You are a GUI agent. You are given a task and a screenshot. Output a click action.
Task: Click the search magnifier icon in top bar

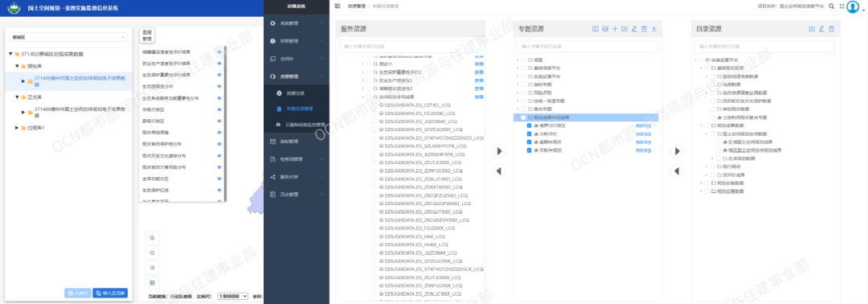(832, 6)
